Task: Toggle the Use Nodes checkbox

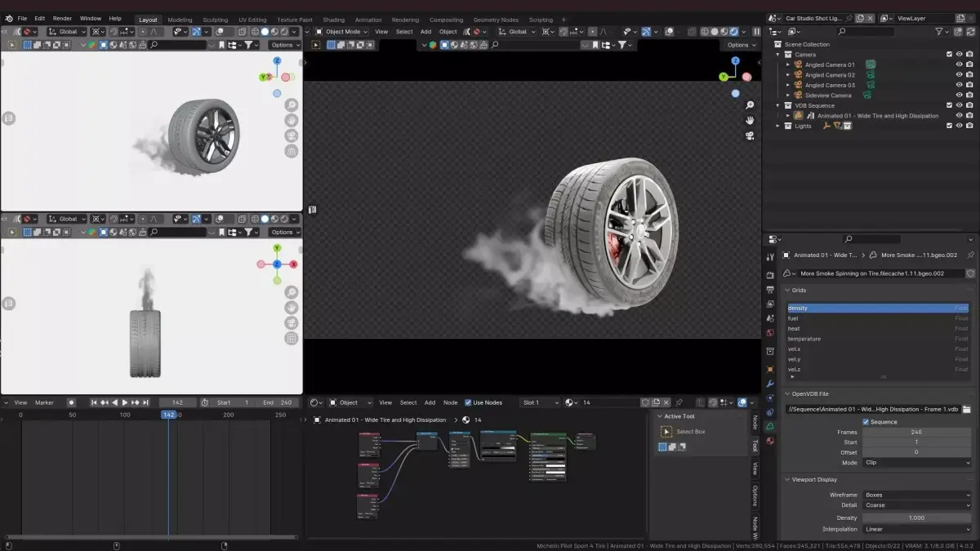Action: coord(468,402)
